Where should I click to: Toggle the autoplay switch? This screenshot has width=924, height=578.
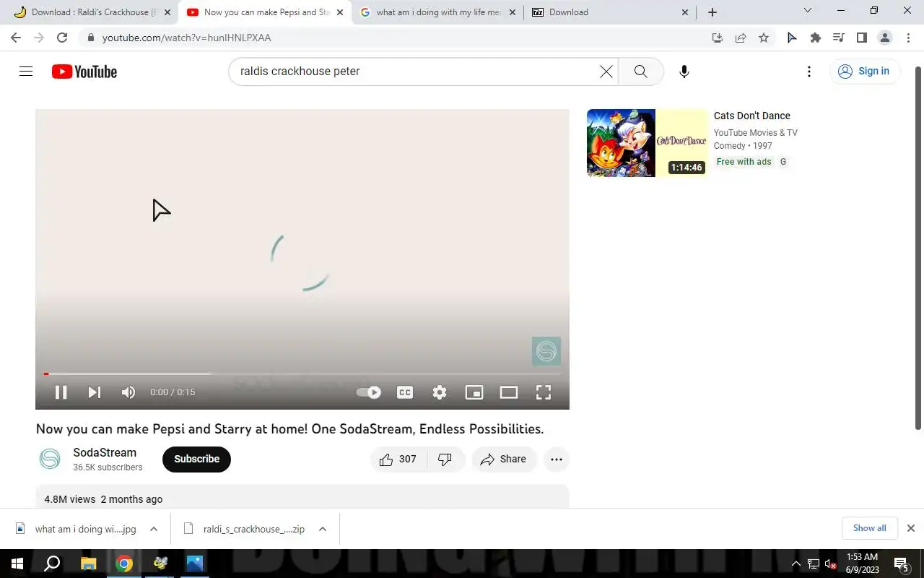(369, 392)
